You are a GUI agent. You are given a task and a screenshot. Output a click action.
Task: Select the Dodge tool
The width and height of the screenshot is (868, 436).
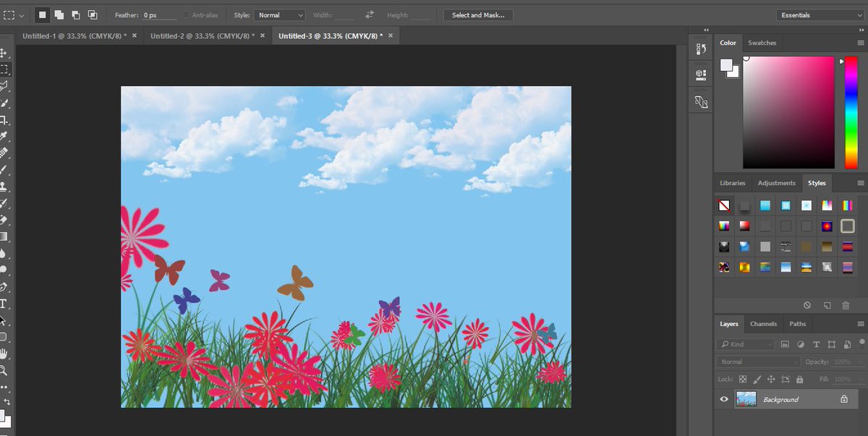(4, 270)
